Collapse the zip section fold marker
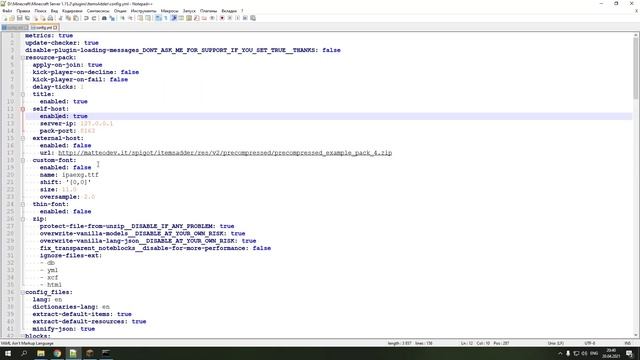 pos(23,219)
